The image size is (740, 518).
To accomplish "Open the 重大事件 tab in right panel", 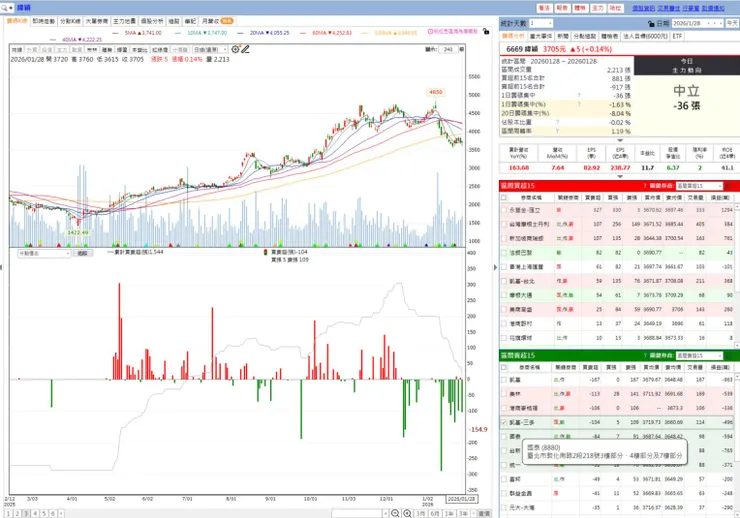I will (x=541, y=36).
